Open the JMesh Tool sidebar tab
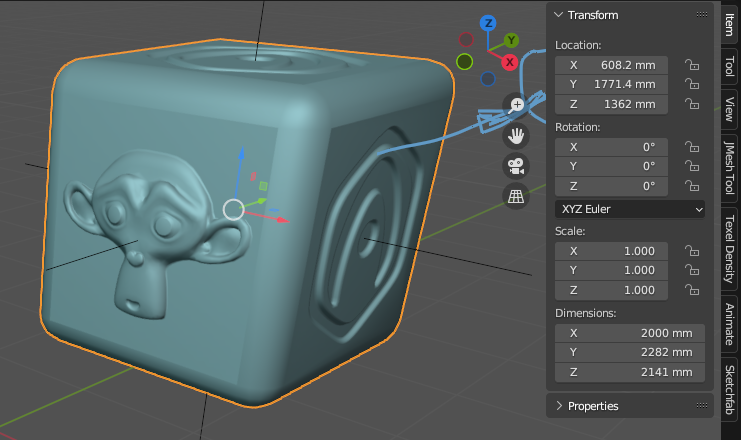The height and width of the screenshot is (440, 741). [730, 168]
